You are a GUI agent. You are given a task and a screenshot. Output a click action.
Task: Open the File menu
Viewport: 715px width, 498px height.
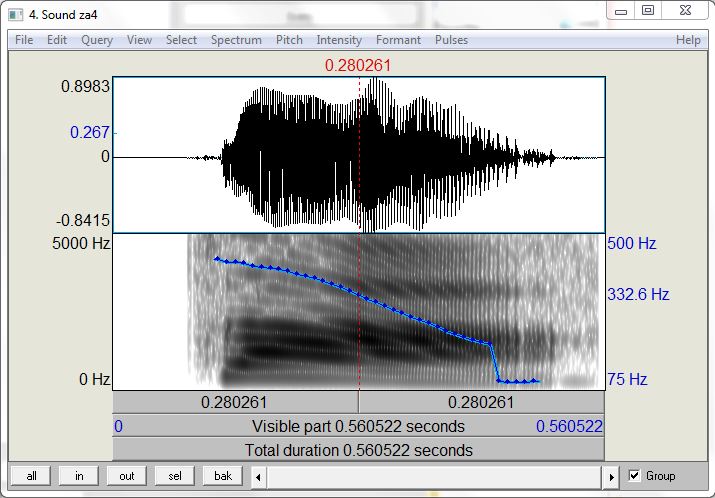pyautogui.click(x=24, y=40)
